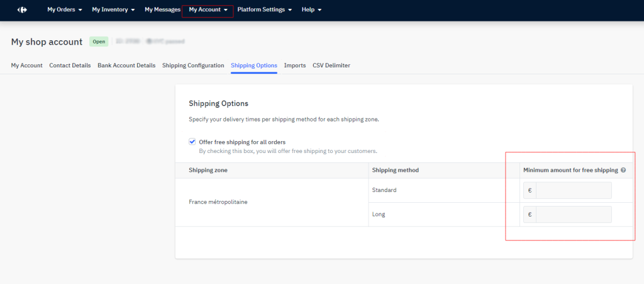644x284 pixels.
Task: Click the Offer free shipping label text
Action: 242,142
